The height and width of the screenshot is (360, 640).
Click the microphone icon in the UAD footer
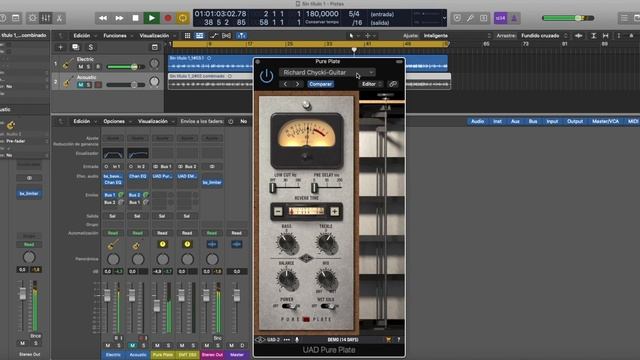tap(297, 340)
